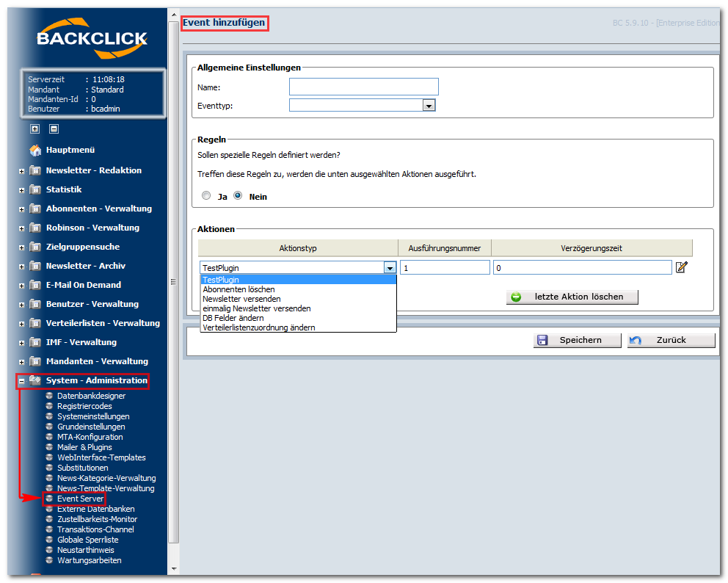Click the expand-all plus icon in sidebar
The width and height of the screenshot is (728, 583).
[x=34, y=129]
